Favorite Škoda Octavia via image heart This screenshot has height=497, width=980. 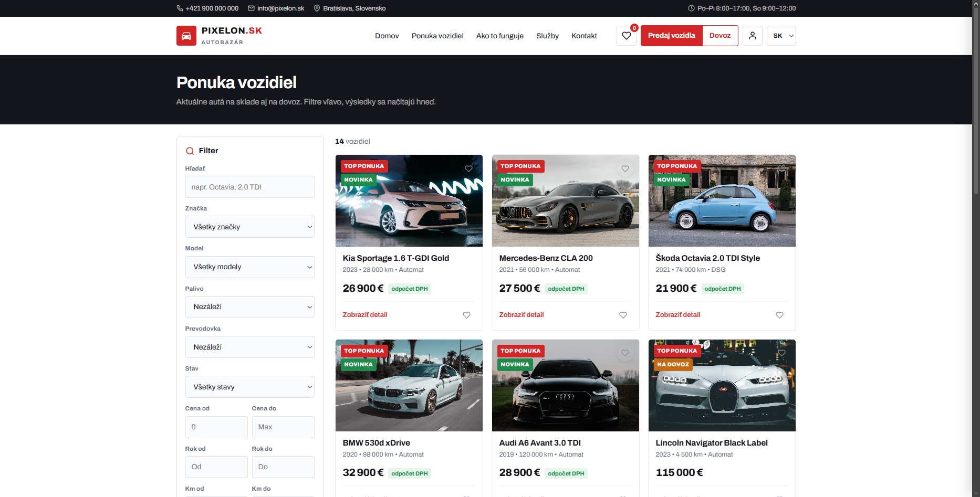coord(781,168)
